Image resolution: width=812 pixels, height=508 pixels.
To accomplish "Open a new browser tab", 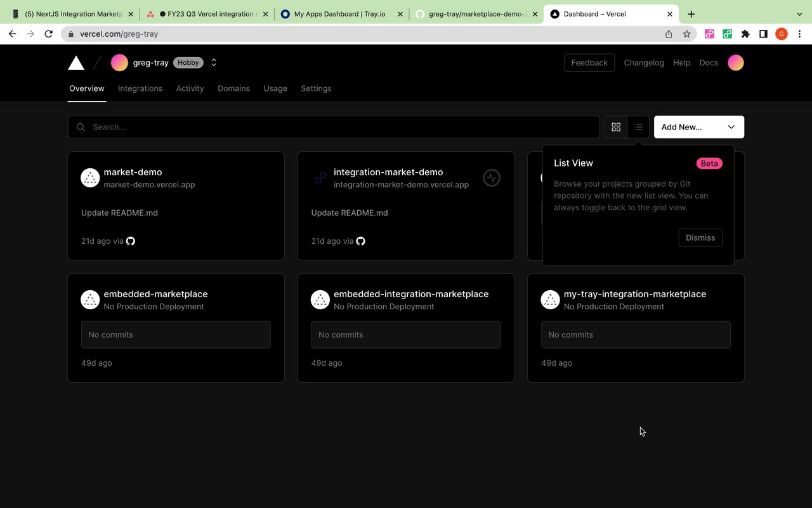I will [691, 14].
